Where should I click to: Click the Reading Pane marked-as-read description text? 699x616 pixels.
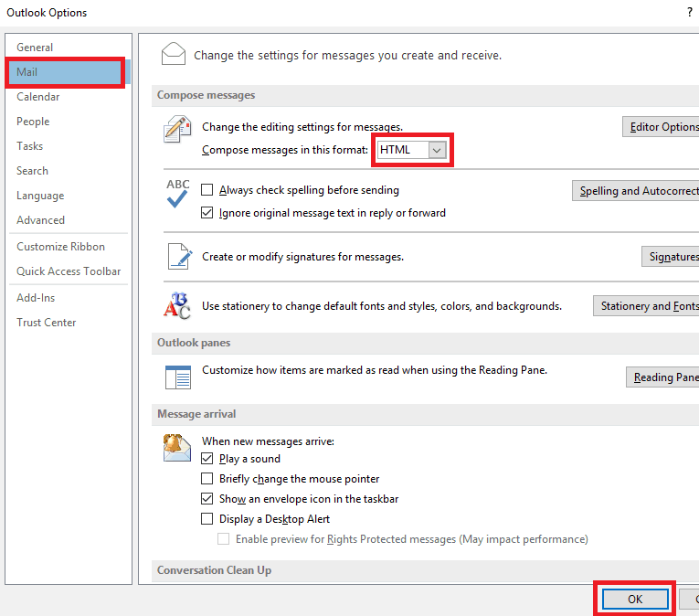pos(375,370)
